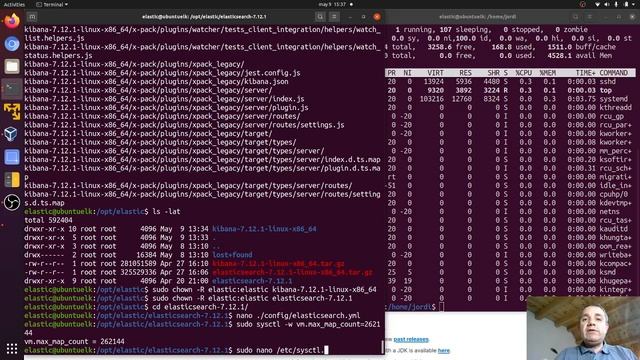Click the microphone indicator in top bar
Image resolution: width=640 pixels, height=360 pixels.
[x=616, y=4]
